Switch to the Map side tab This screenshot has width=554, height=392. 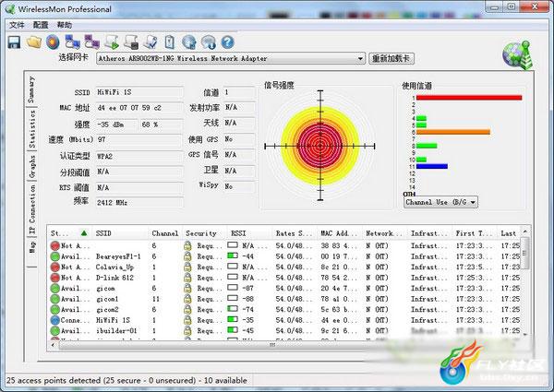click(x=31, y=246)
